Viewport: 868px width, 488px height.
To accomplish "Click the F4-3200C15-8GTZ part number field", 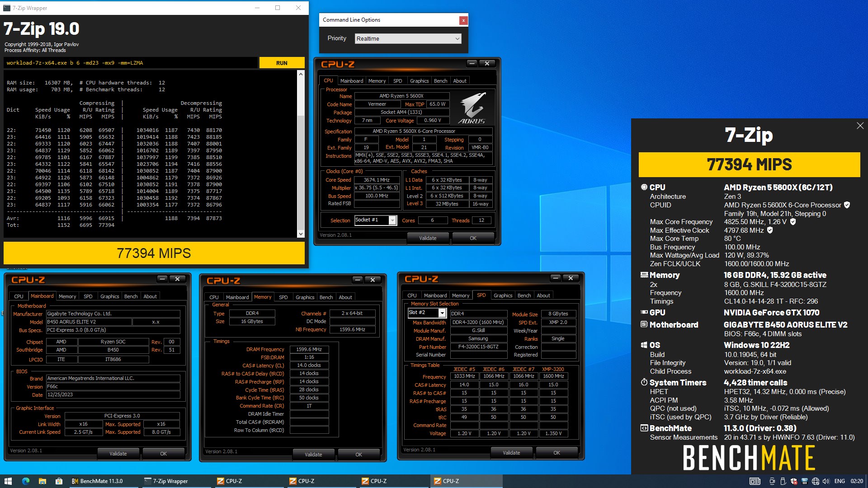I will (x=478, y=347).
